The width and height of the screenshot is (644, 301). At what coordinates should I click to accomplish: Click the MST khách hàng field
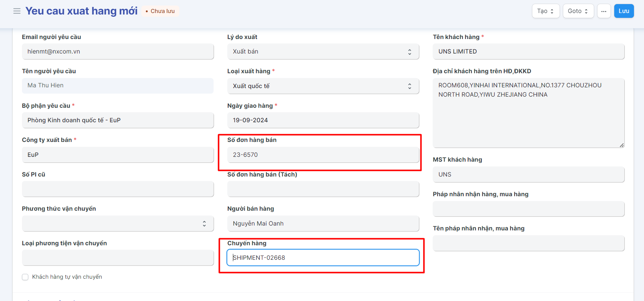pyautogui.click(x=528, y=175)
